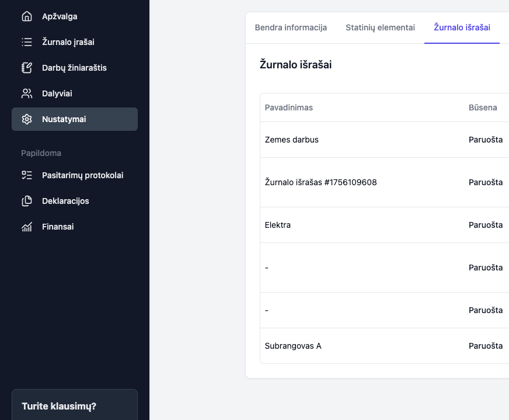
Task: Click the Finansai chart icon
Action: (26, 227)
